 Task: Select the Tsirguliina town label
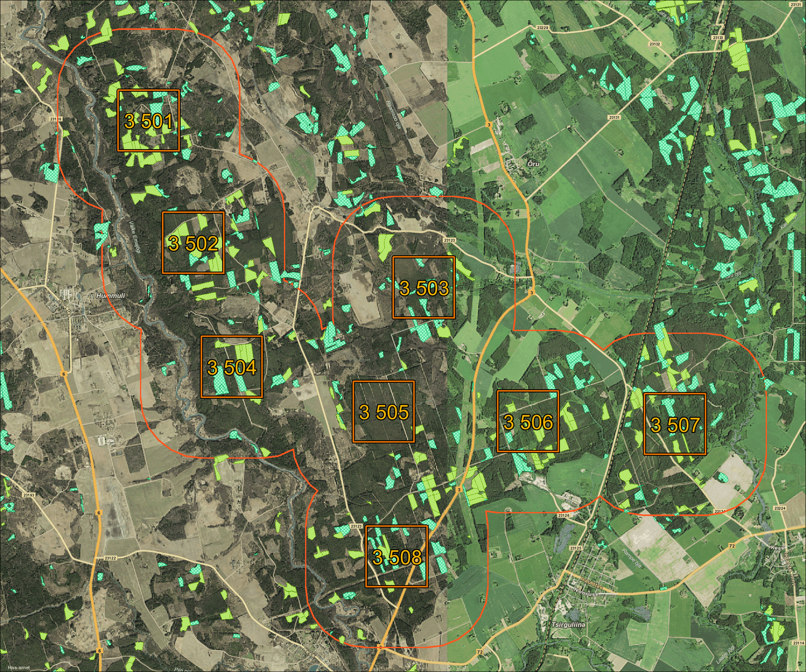(x=569, y=625)
